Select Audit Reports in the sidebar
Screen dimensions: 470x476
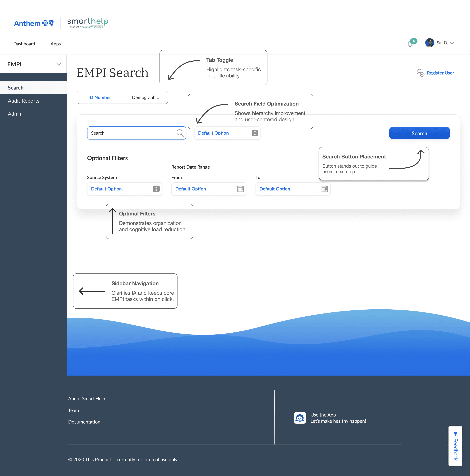tap(23, 100)
